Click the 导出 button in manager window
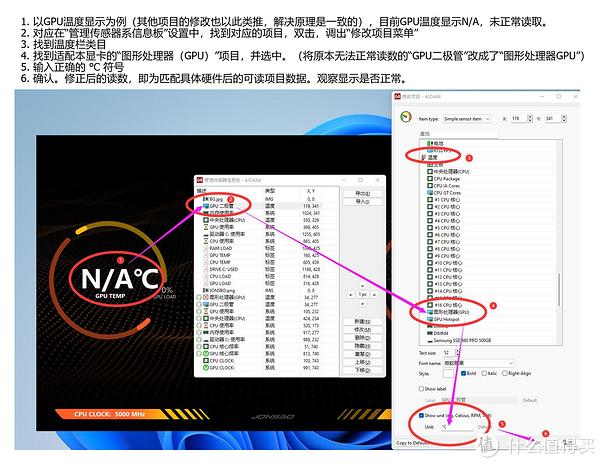 coord(362,193)
